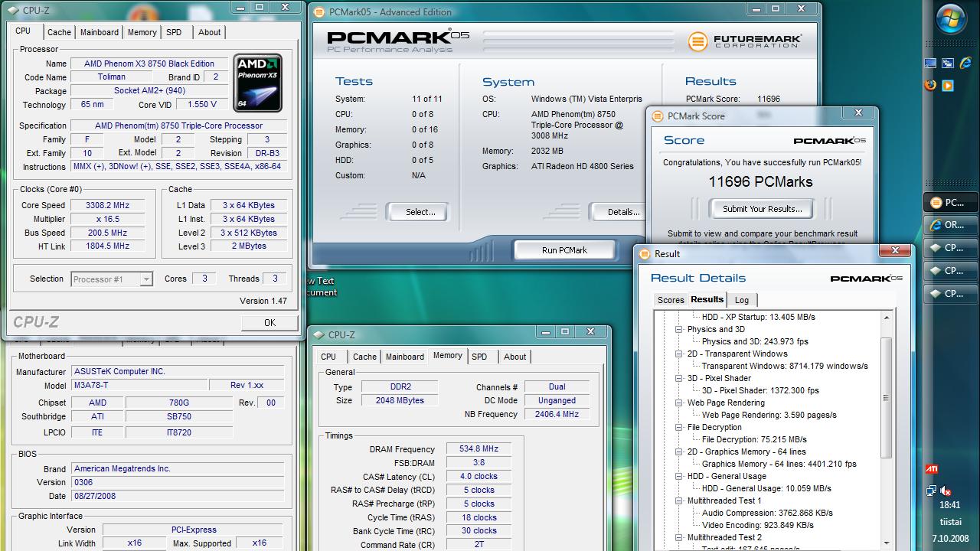Collapse the File Decryption node
980x551 pixels.
tap(678, 427)
